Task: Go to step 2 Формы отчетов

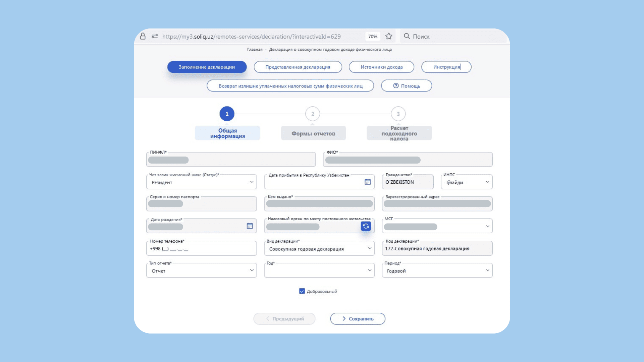Action: pos(313,114)
